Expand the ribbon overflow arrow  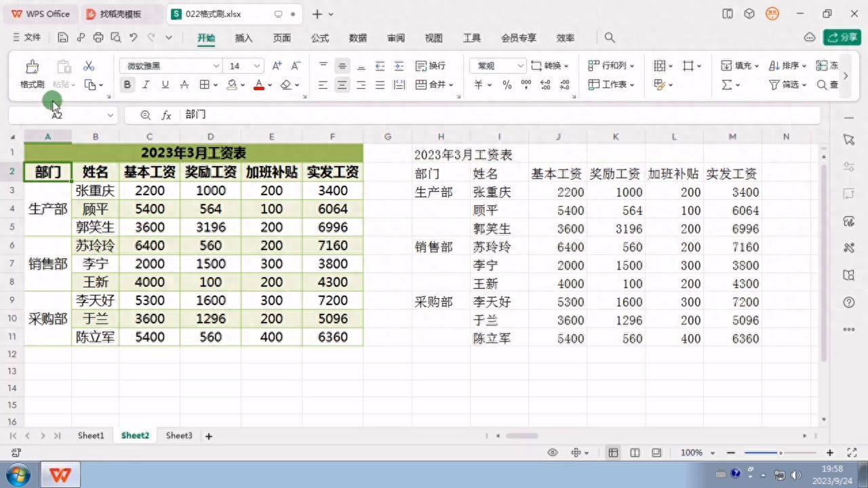coord(846,75)
